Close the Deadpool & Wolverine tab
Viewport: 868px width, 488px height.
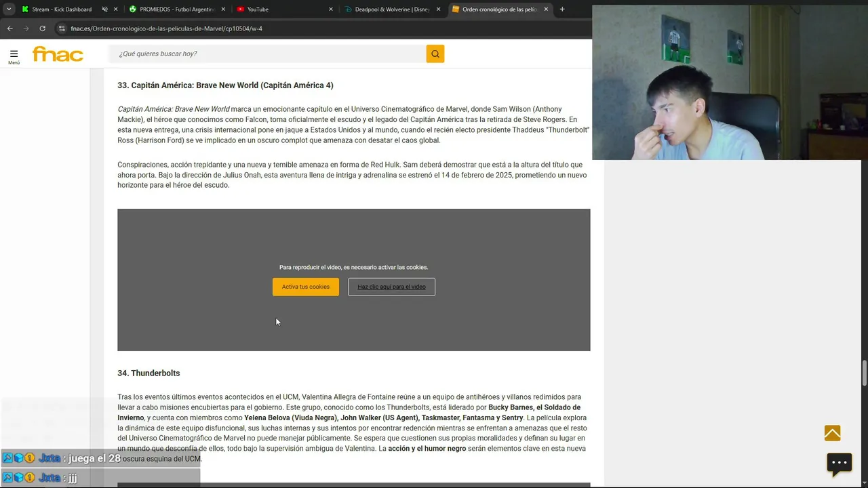click(438, 9)
